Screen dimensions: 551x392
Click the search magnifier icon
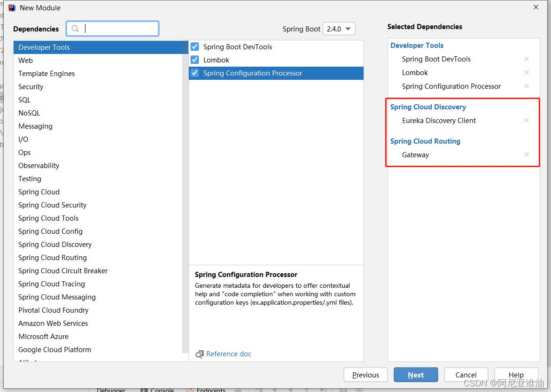pos(75,29)
